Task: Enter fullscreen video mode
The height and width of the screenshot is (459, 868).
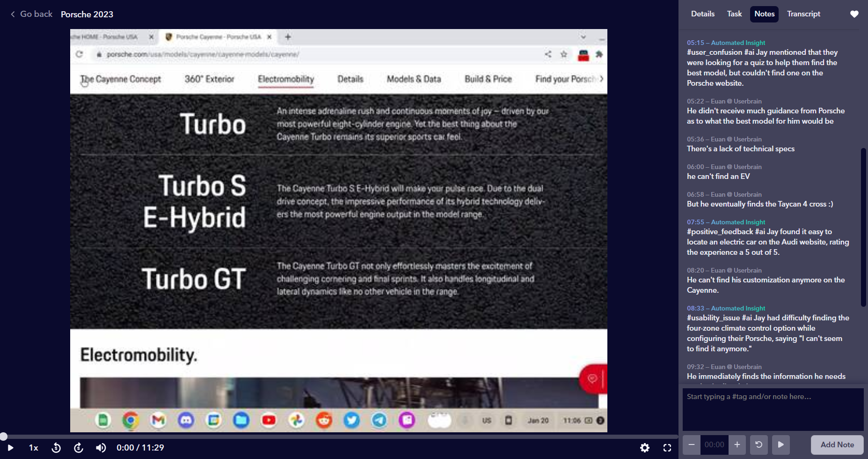Action: pos(667,448)
